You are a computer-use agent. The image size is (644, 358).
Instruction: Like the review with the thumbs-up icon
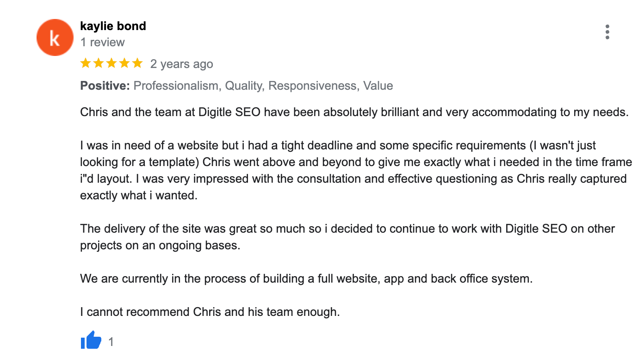91,340
